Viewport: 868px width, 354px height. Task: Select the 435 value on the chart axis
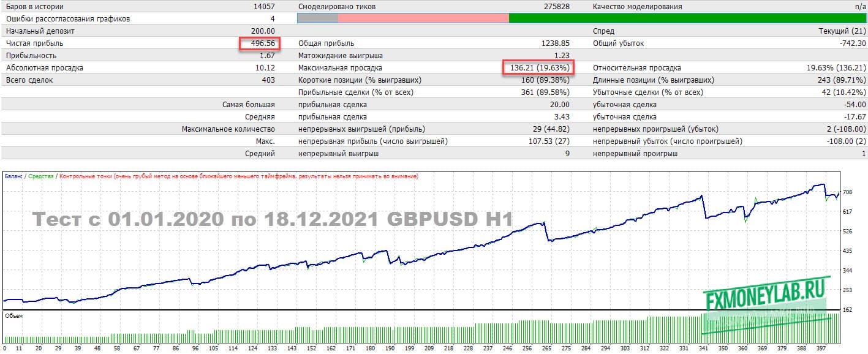[x=848, y=250]
